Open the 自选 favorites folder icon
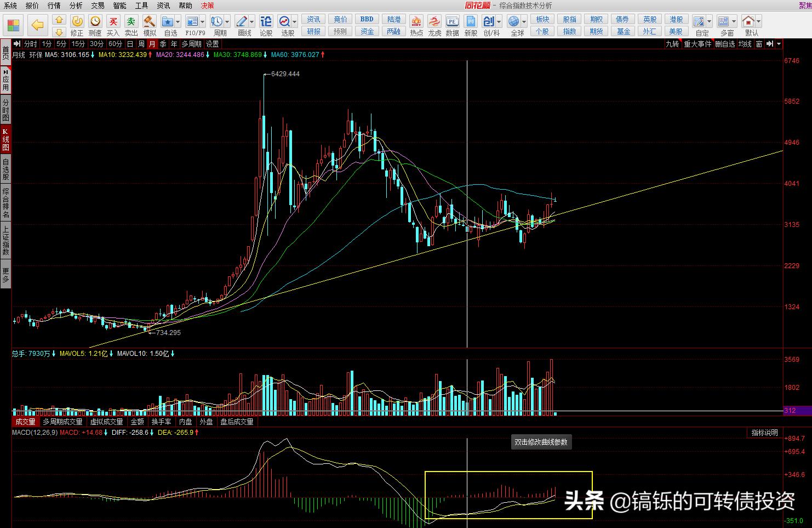The image size is (812, 528). pyautogui.click(x=168, y=21)
